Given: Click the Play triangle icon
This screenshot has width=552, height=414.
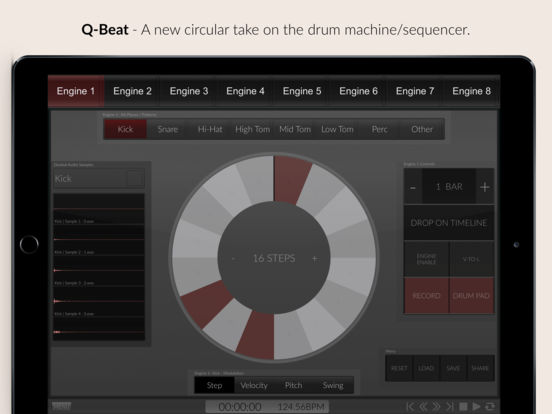Looking at the screenshot, I should tap(476, 407).
